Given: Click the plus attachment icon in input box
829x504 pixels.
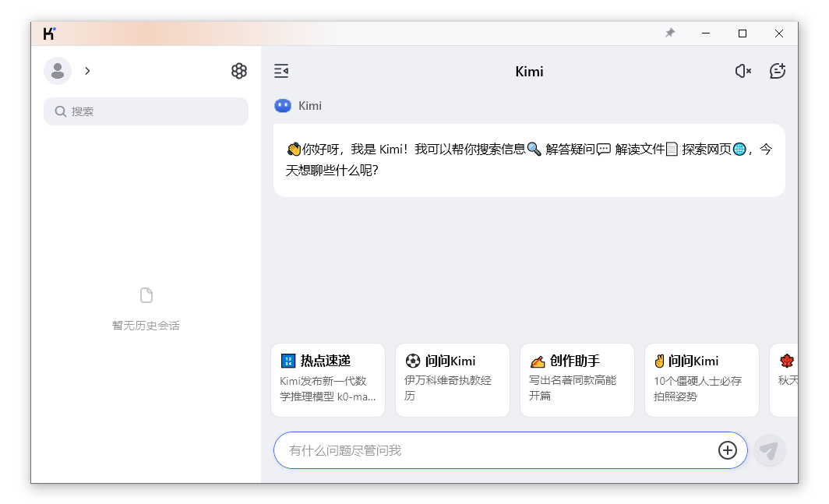Looking at the screenshot, I should 728,450.
